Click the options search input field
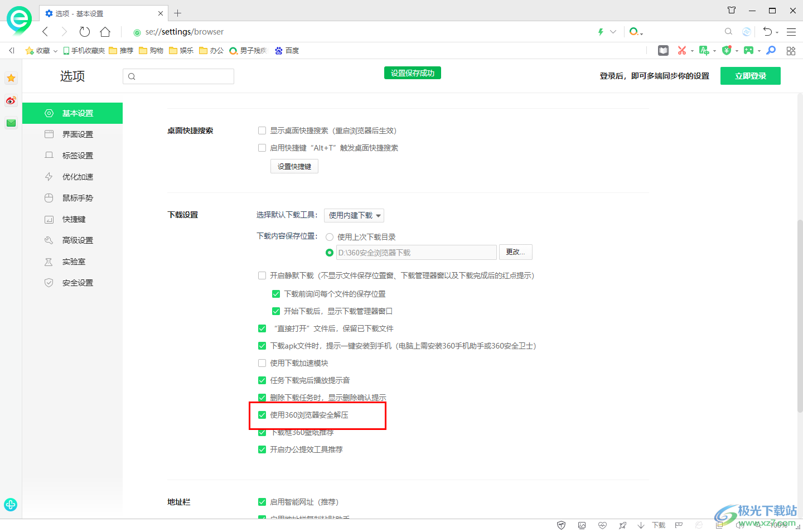This screenshot has width=803, height=532. pos(178,76)
